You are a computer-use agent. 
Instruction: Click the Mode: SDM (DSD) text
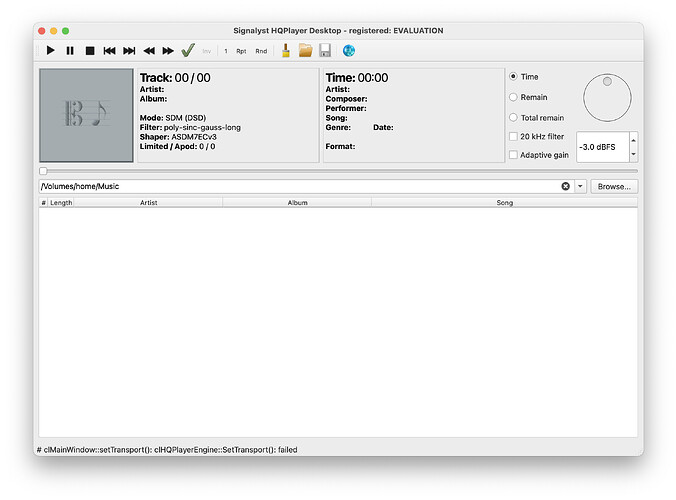(173, 118)
